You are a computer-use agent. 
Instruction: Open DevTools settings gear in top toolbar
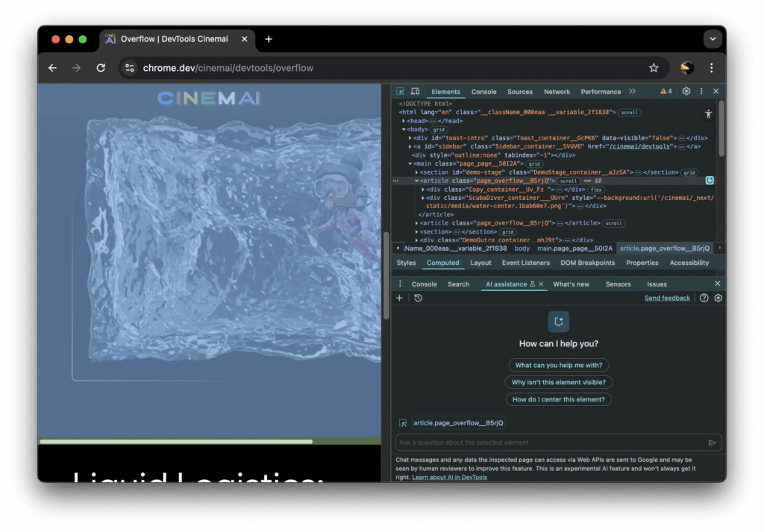686,91
